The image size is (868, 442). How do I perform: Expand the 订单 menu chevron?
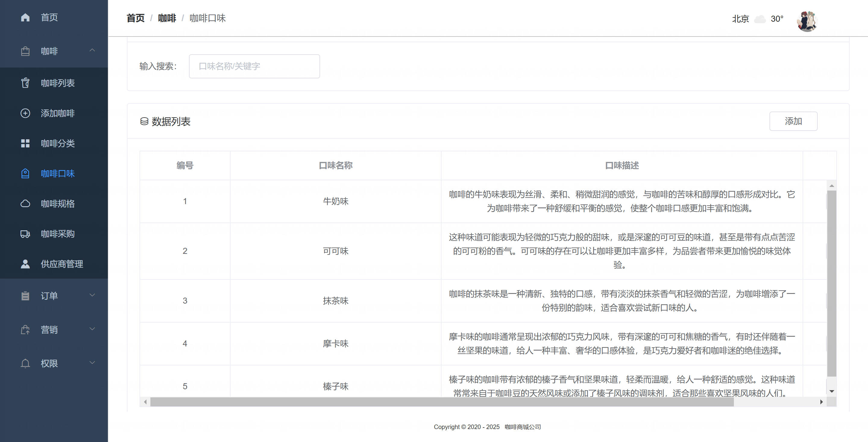click(x=92, y=295)
